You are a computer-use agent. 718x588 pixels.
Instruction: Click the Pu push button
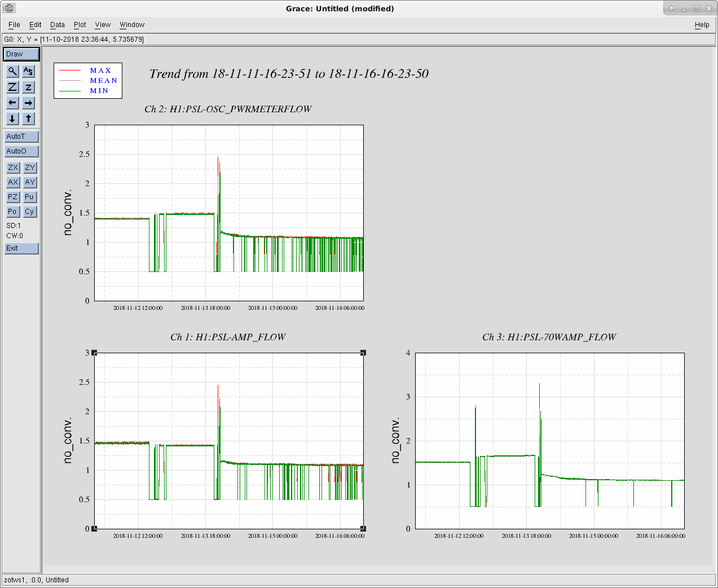click(30, 197)
